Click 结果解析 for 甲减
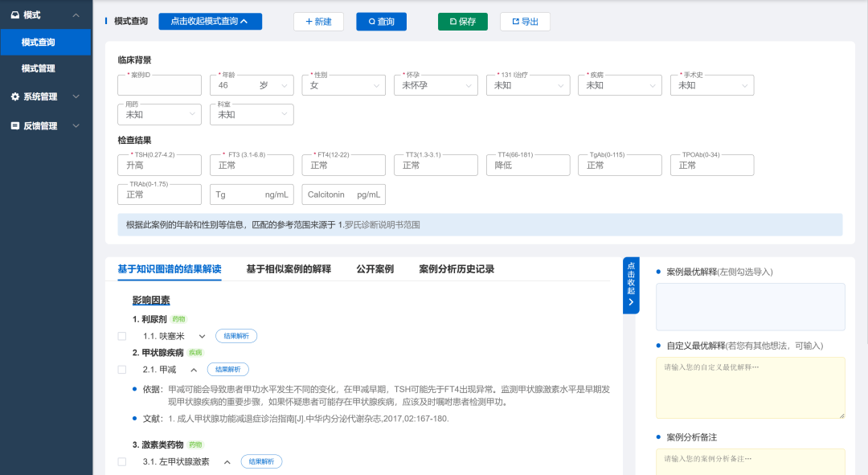Screen dimensions: 868x475 coord(227,369)
